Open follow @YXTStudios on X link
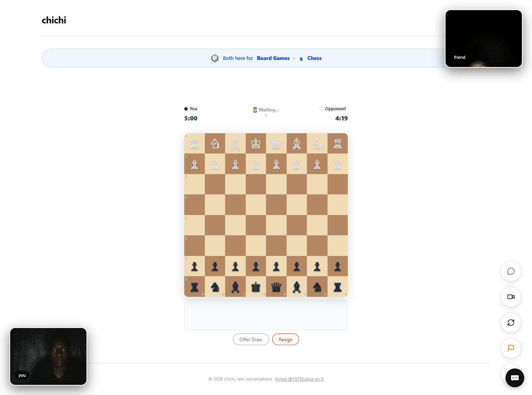 [299, 379]
